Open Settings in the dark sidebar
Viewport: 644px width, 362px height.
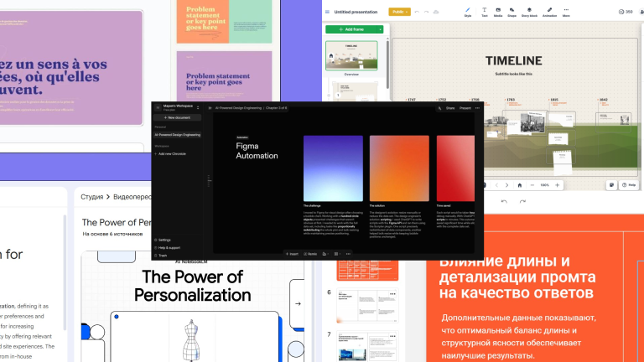162,240
